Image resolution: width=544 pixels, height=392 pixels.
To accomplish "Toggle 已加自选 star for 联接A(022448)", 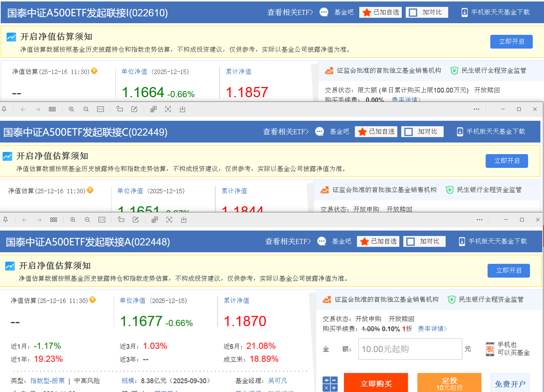I will 378,242.
